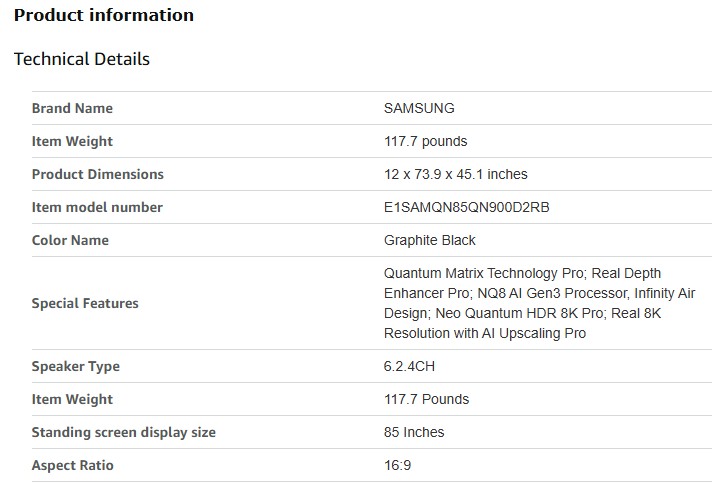Select the Product Dimensions label

[97, 174]
